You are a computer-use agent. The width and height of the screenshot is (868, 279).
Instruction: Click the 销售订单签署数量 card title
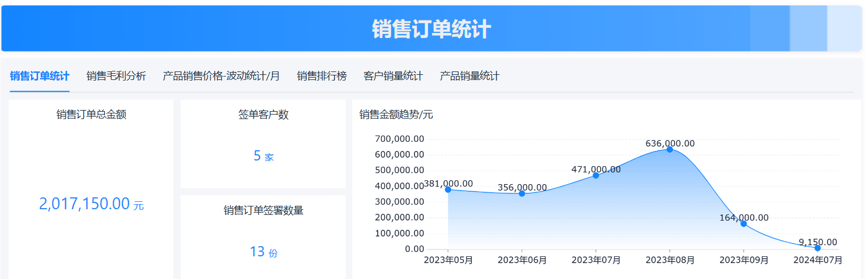click(x=264, y=210)
